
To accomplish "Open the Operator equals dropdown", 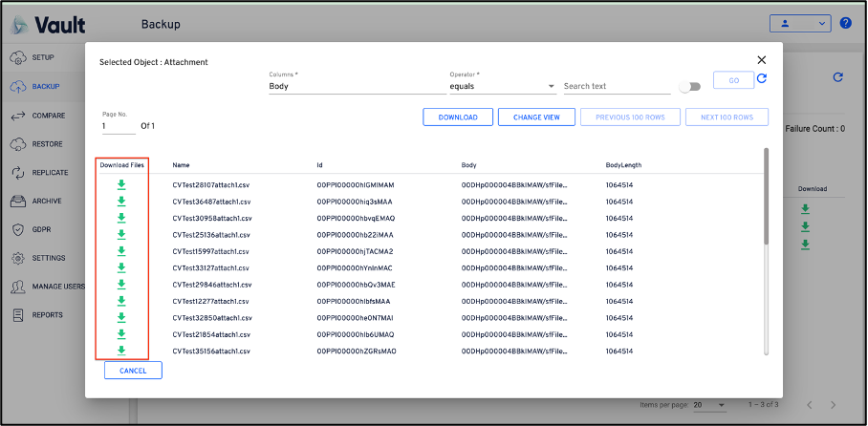I will coord(503,86).
